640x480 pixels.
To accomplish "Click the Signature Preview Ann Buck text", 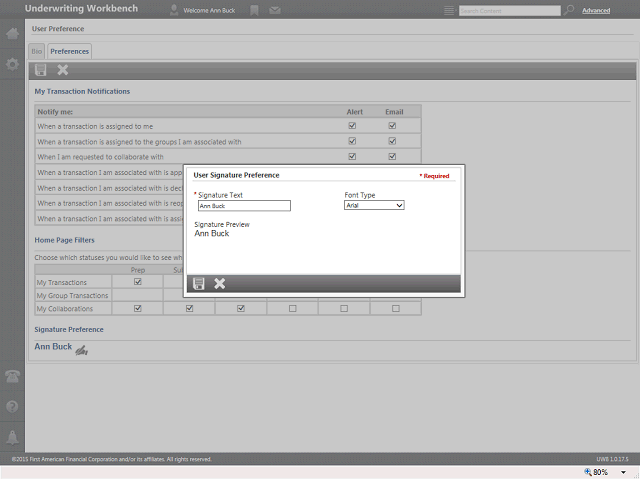I will (x=211, y=233).
